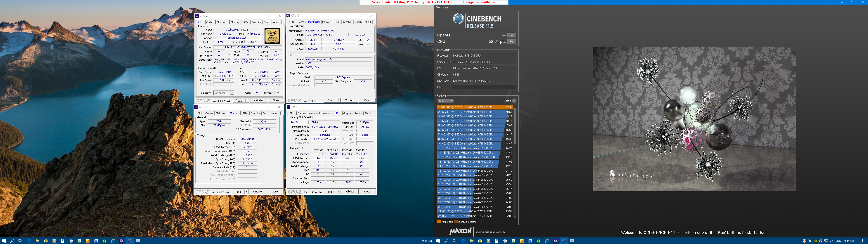Open SPD tab in CPU-Z Memory window
Image resolution: width=868 pixels, height=244 pixels.
244,113
